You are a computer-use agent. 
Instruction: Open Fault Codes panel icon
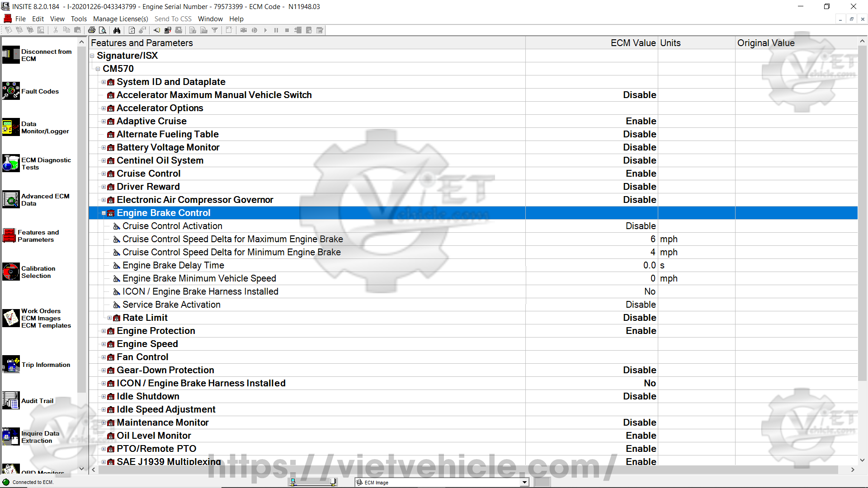(11, 91)
